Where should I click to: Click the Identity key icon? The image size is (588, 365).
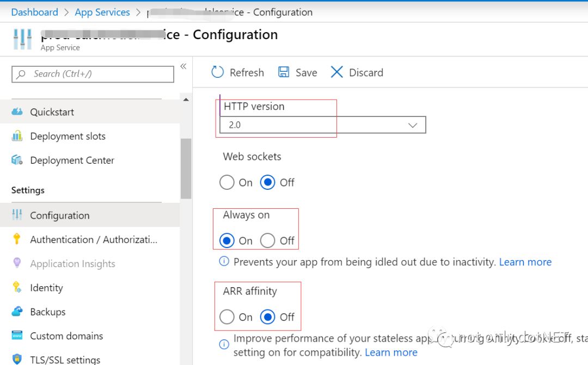point(17,287)
